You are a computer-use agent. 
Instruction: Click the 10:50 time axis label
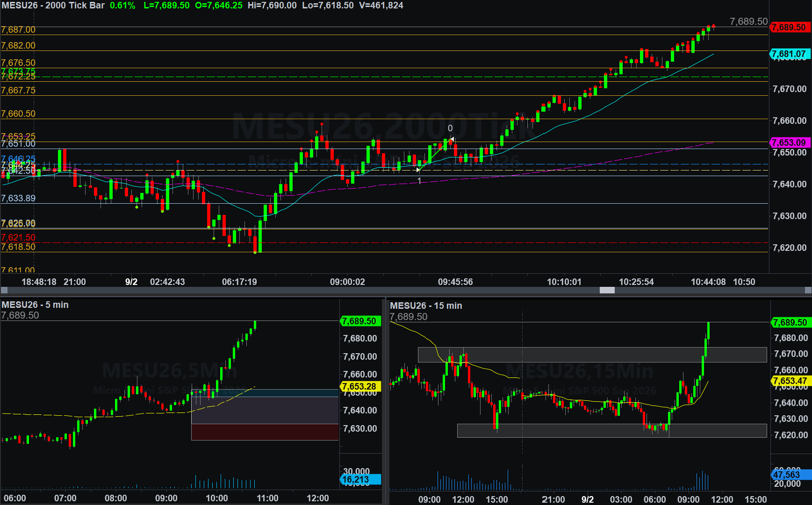pyautogui.click(x=744, y=282)
